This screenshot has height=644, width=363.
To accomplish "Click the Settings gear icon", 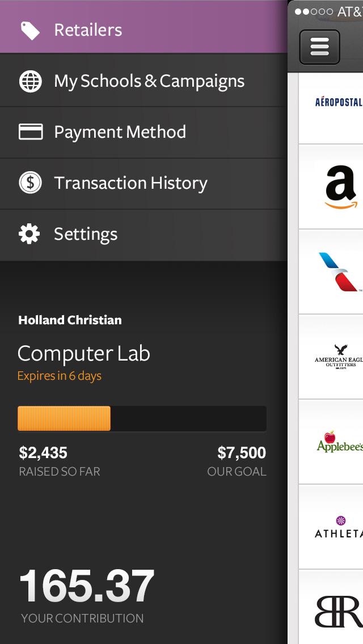I will click(29, 234).
